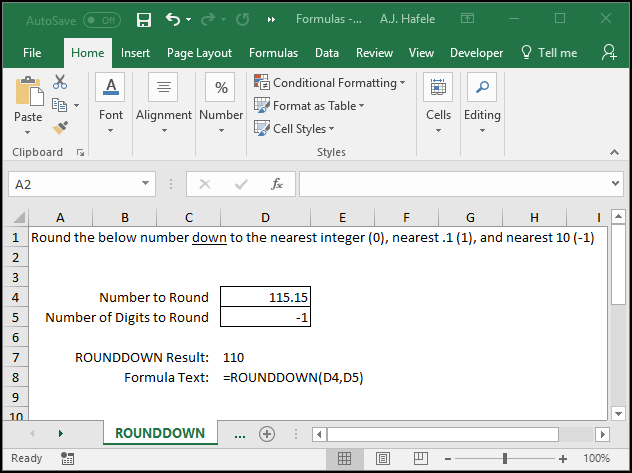Switch to Normal view icon
This screenshot has height=473, width=632.
point(344,458)
